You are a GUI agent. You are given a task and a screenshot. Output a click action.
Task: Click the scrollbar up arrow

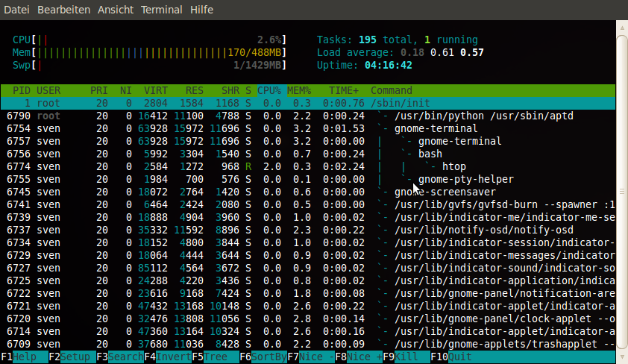point(622,28)
